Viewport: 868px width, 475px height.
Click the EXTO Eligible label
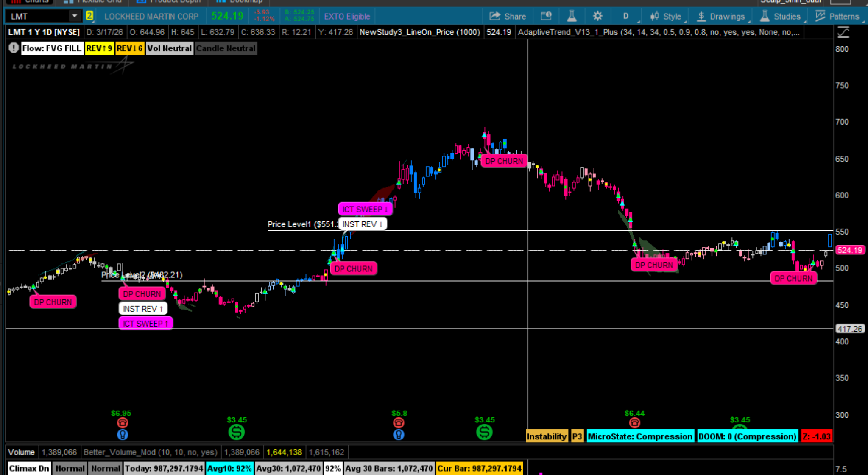tap(347, 17)
